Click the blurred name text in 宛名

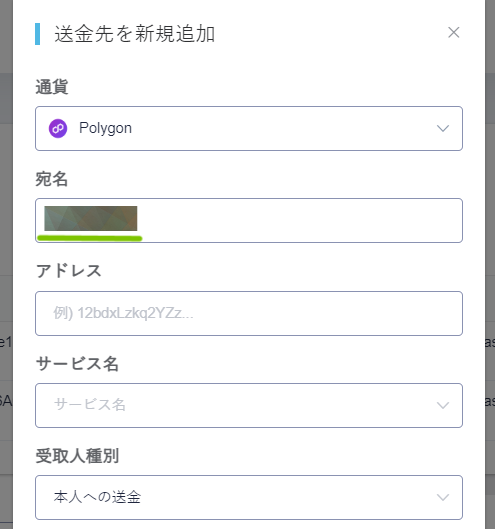tap(91, 218)
